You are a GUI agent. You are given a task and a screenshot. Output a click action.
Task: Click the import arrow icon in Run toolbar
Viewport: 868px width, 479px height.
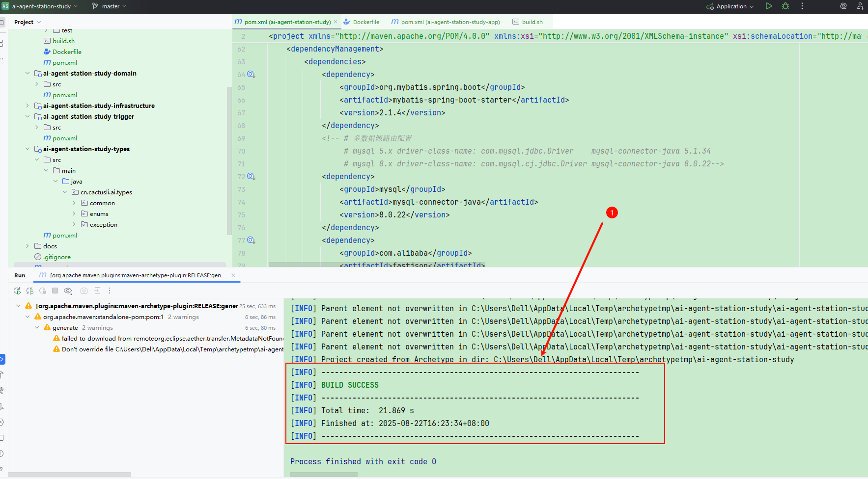[x=97, y=291]
